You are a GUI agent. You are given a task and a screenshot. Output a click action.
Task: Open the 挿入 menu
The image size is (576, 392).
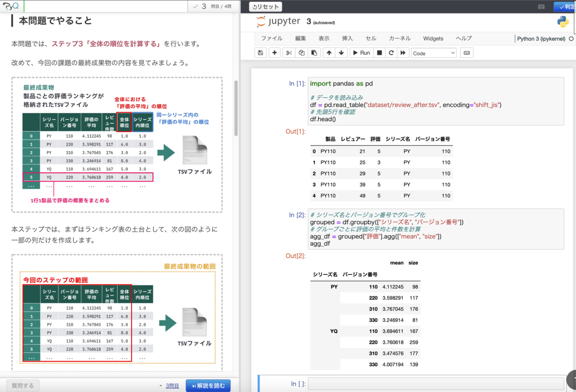point(347,38)
